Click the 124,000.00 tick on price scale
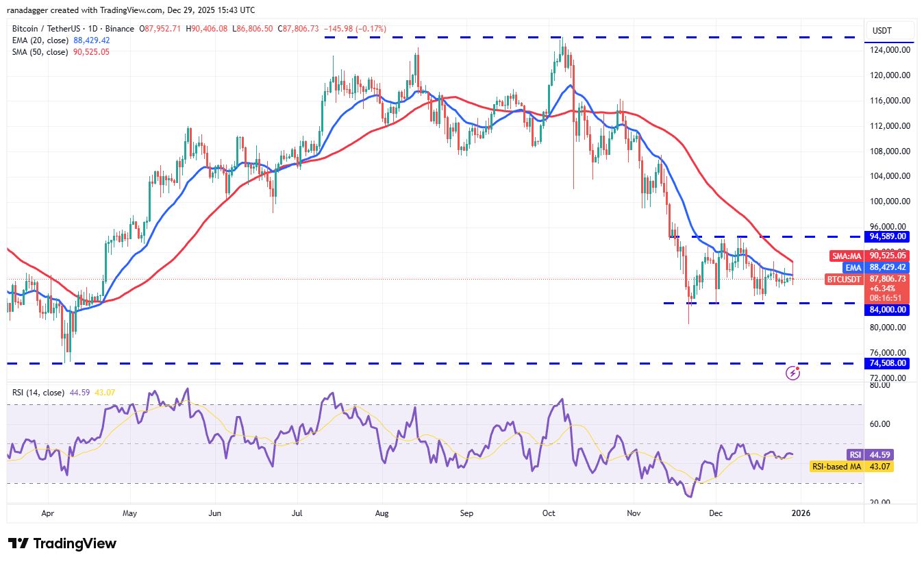This screenshot has width=924, height=564. tap(889, 50)
